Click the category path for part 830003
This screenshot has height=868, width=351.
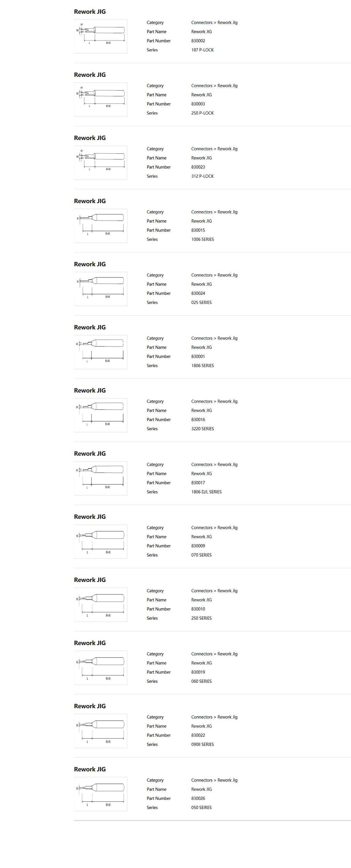pyautogui.click(x=214, y=86)
